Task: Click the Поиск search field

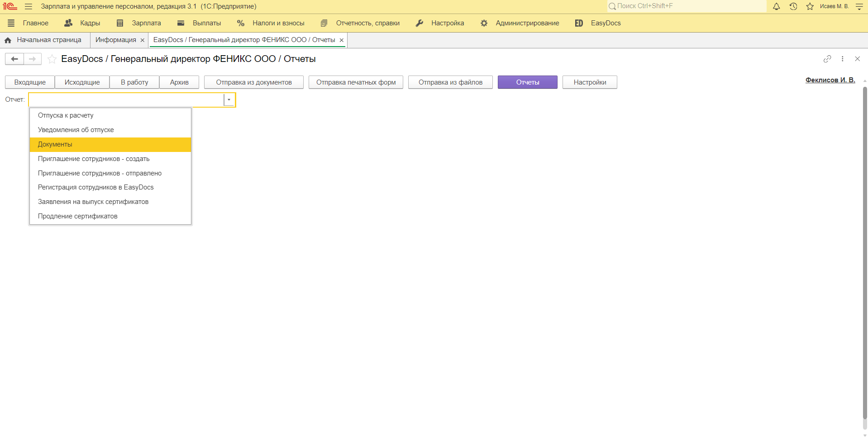Action: point(688,6)
